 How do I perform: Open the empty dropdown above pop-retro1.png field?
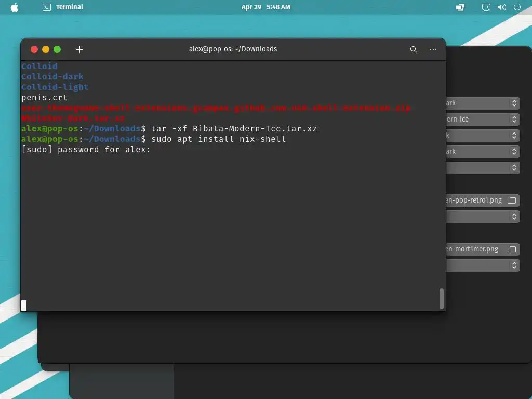click(x=483, y=168)
